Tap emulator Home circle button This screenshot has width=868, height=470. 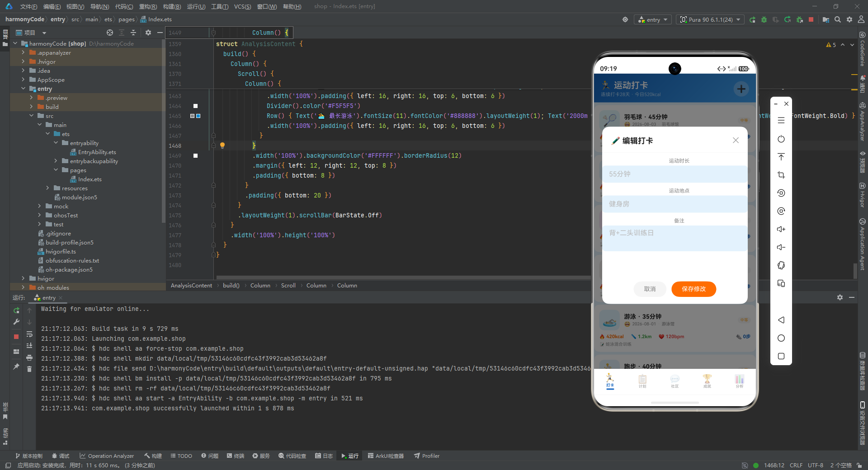[781, 338]
